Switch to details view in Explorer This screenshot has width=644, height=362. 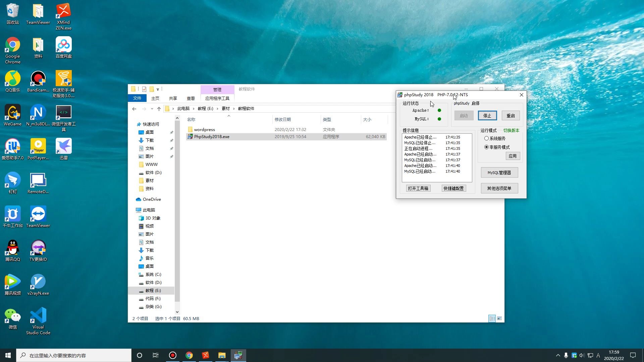tap(492, 318)
